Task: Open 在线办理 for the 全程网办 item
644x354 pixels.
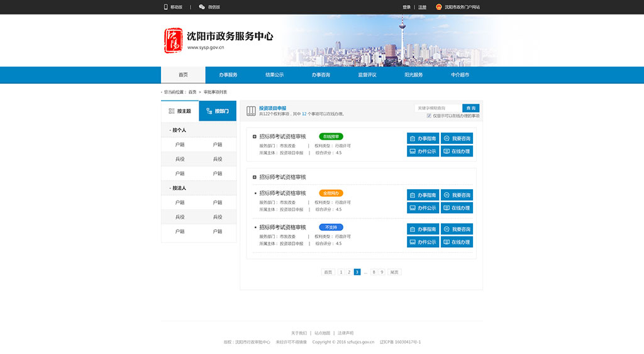Action: (457, 207)
